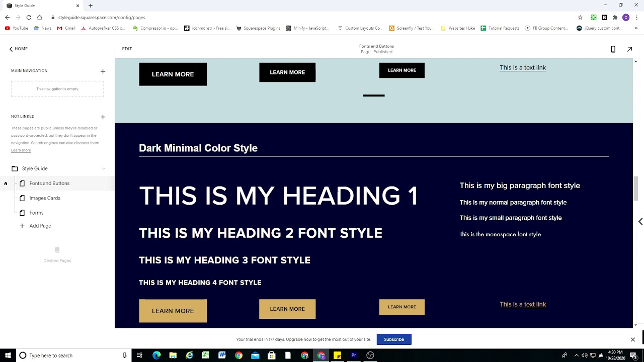Select the Style Guide folder
The height and width of the screenshot is (362, 644).
(x=35, y=168)
